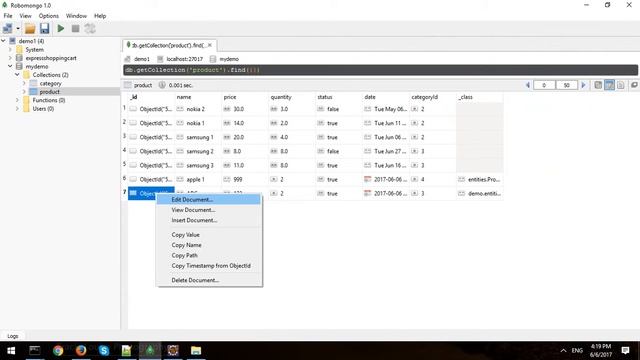Choose Insert Document... in the context menu
The width and height of the screenshot is (640, 360).
pyautogui.click(x=209, y=220)
